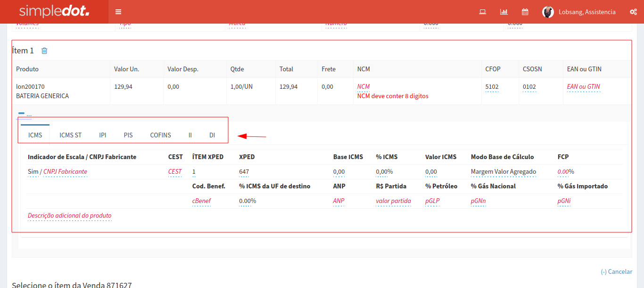Screen dimensions: 644x288
Task: Switch to the COFINS tab
Action: point(160,135)
